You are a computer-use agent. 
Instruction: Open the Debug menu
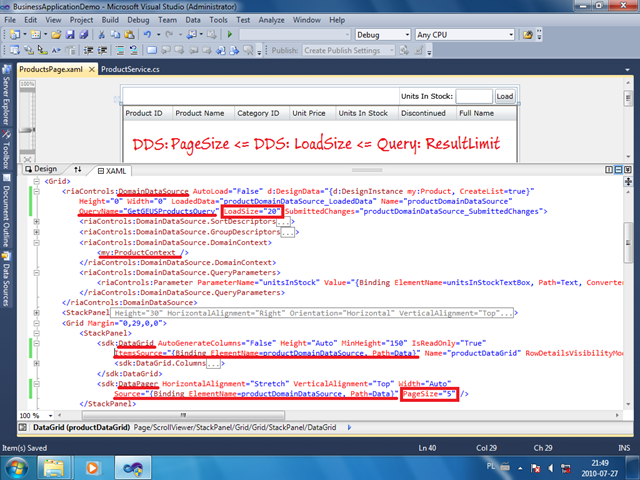click(138, 20)
